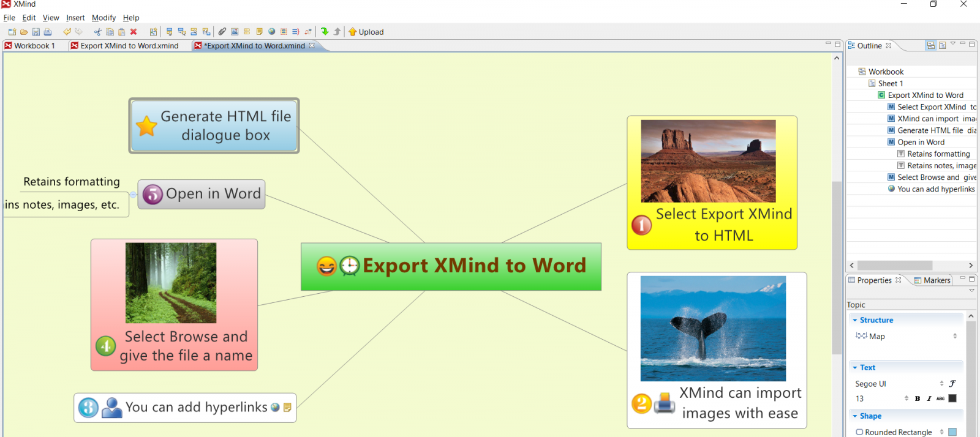
Task: Click the light blue shape fill color swatch
Action: click(x=952, y=432)
